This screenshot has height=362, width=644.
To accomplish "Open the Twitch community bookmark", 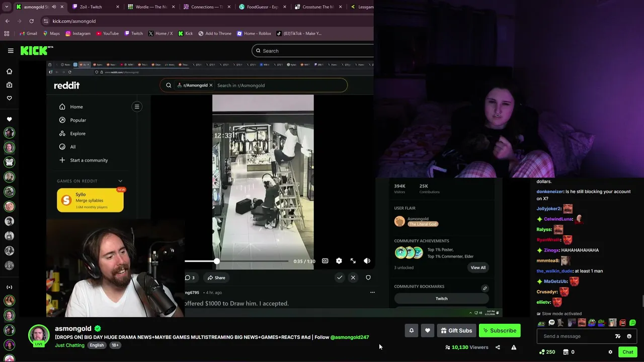I will coord(441,299).
